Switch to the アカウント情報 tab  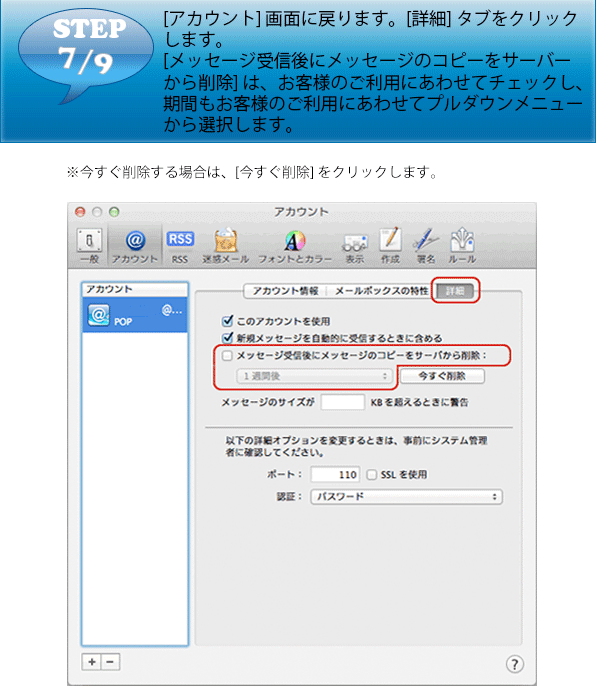click(285, 291)
